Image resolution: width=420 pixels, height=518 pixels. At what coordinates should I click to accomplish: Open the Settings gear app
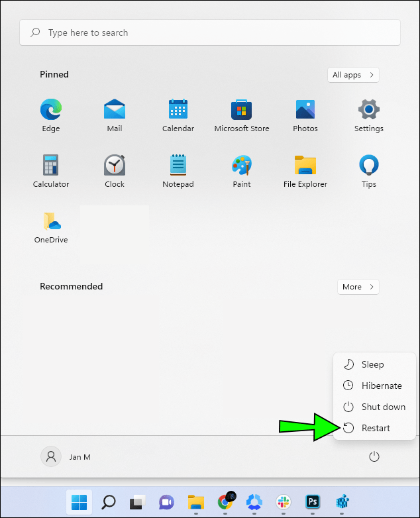tap(369, 115)
